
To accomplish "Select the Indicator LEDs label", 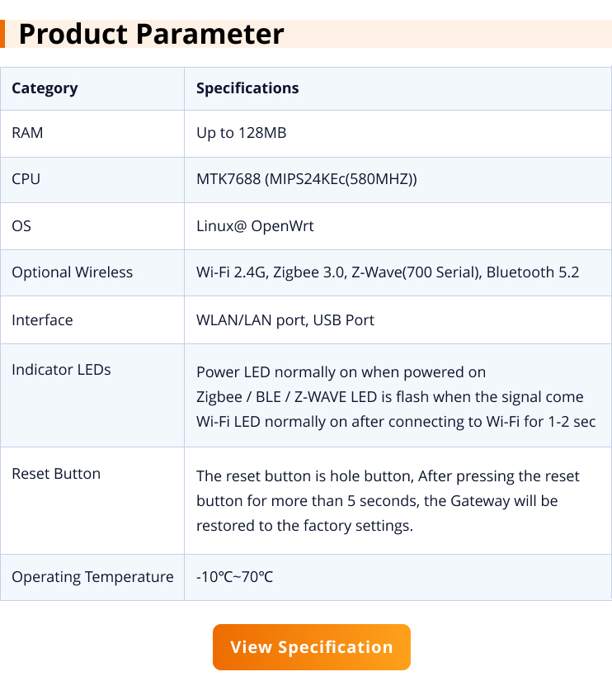I will click(x=61, y=370).
